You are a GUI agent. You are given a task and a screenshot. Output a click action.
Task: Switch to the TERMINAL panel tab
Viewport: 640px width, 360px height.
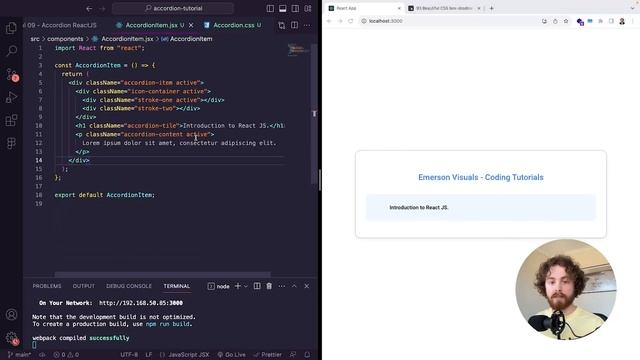[x=177, y=286]
